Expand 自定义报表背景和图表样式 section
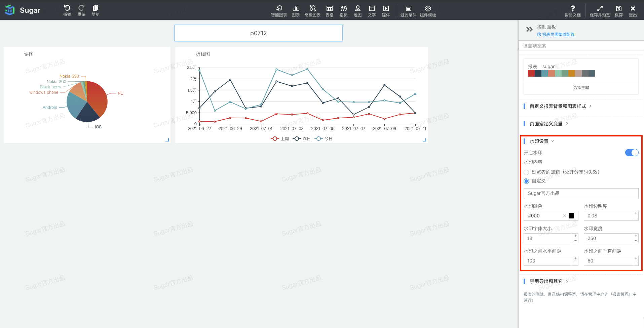Image resolution: width=644 pixels, height=328 pixels. tap(560, 106)
